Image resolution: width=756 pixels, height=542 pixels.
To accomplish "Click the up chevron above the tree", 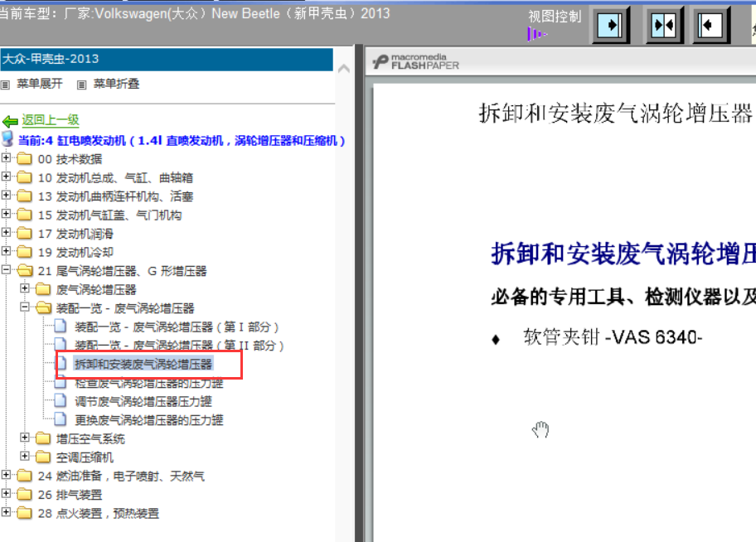I will [x=344, y=69].
